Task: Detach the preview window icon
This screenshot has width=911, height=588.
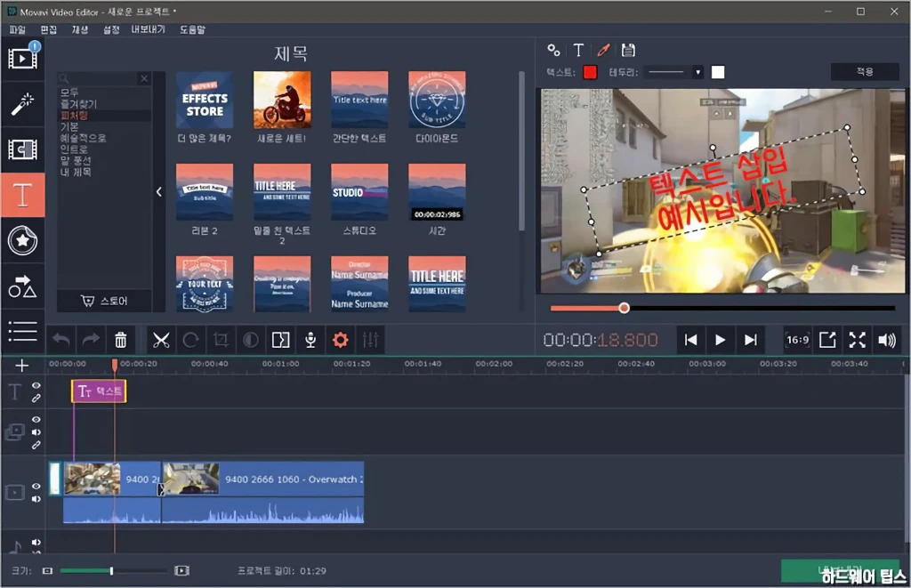Action: [x=827, y=340]
